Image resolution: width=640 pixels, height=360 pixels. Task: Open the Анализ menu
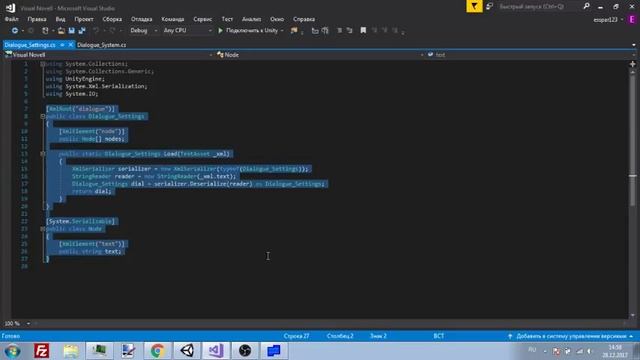[x=251, y=19]
